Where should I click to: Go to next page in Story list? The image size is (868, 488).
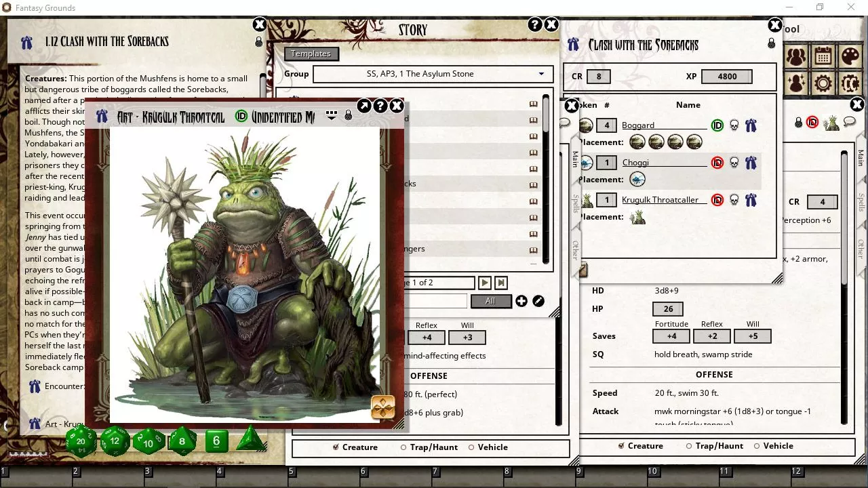point(484,283)
